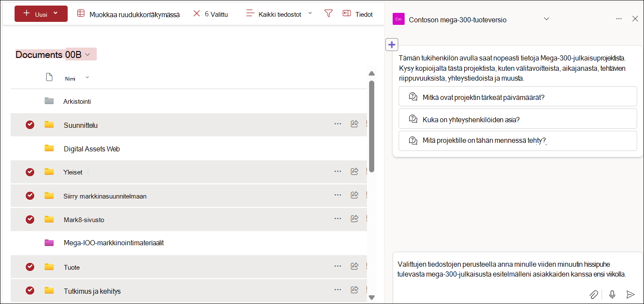Screen dimensions: 644x304
Task: Share Tutkimus ja kehitys folder
Action: tap(355, 290)
